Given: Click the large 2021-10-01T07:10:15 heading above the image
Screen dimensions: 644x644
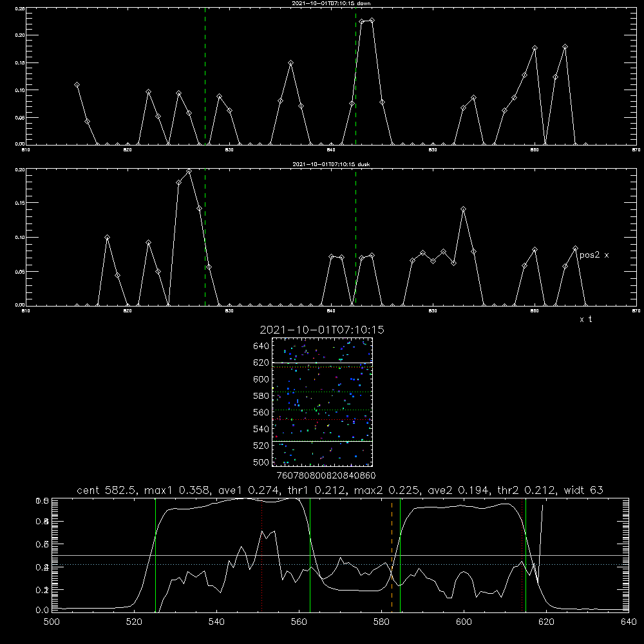Looking at the screenshot, I should [x=322, y=330].
